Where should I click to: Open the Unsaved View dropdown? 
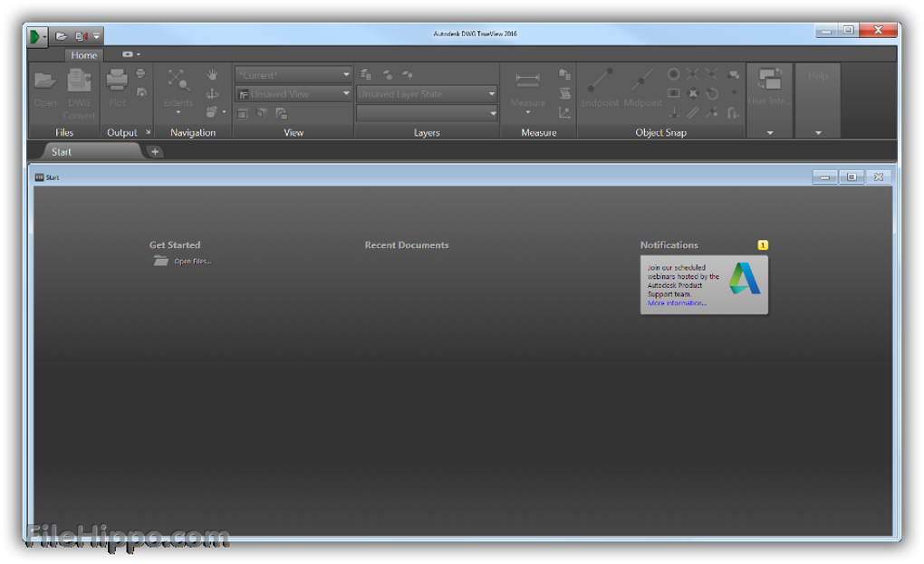tap(294, 93)
